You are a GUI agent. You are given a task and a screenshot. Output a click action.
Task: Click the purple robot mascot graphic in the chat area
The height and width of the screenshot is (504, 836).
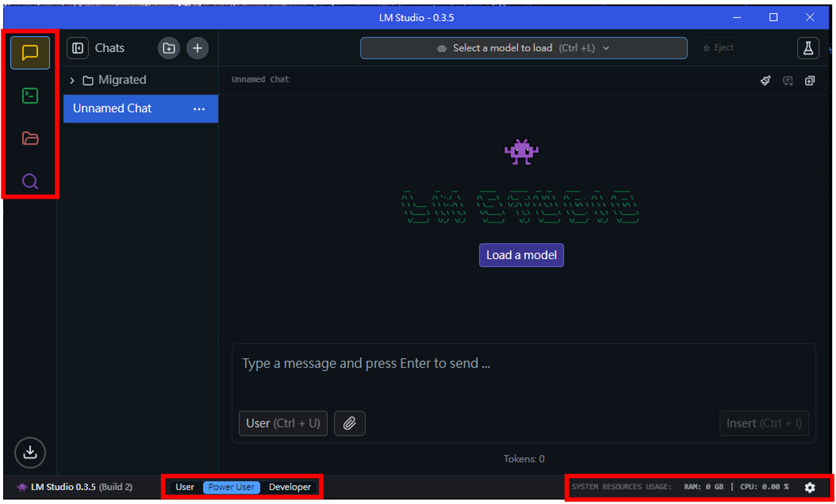coord(521,152)
